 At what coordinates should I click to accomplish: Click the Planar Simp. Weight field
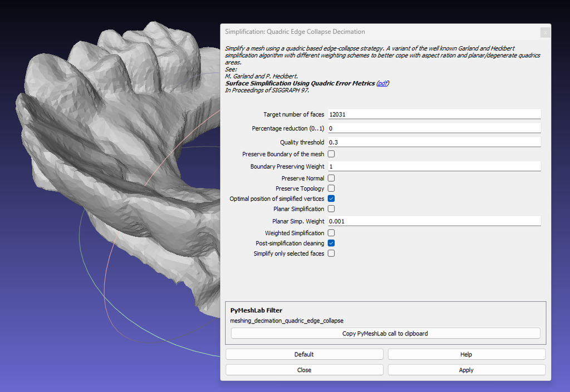[x=434, y=221]
